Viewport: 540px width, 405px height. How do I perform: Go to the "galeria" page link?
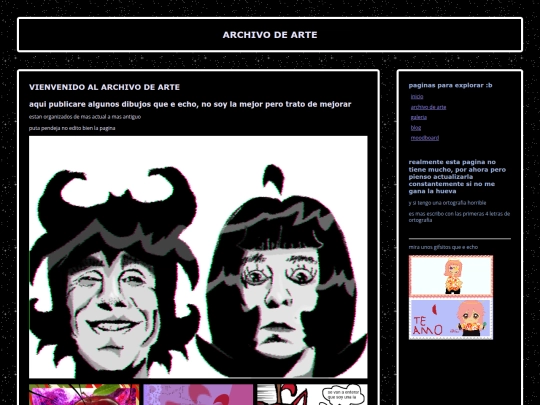(418, 117)
